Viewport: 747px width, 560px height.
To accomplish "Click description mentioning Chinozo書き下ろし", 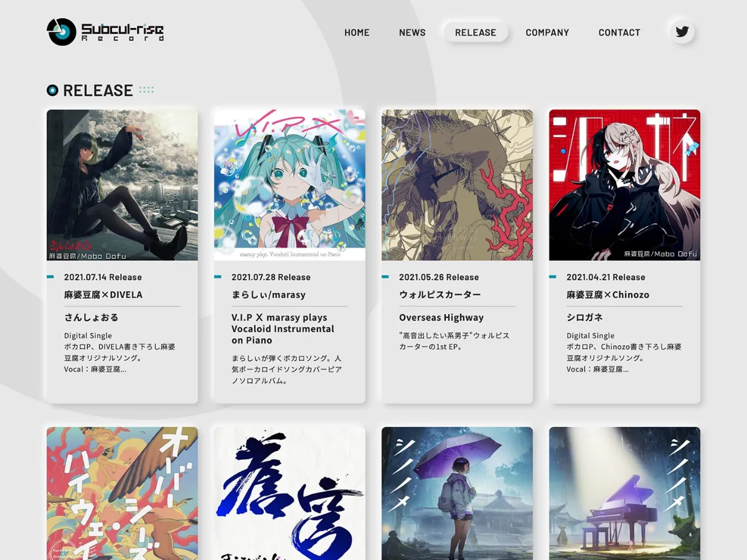I will point(624,352).
